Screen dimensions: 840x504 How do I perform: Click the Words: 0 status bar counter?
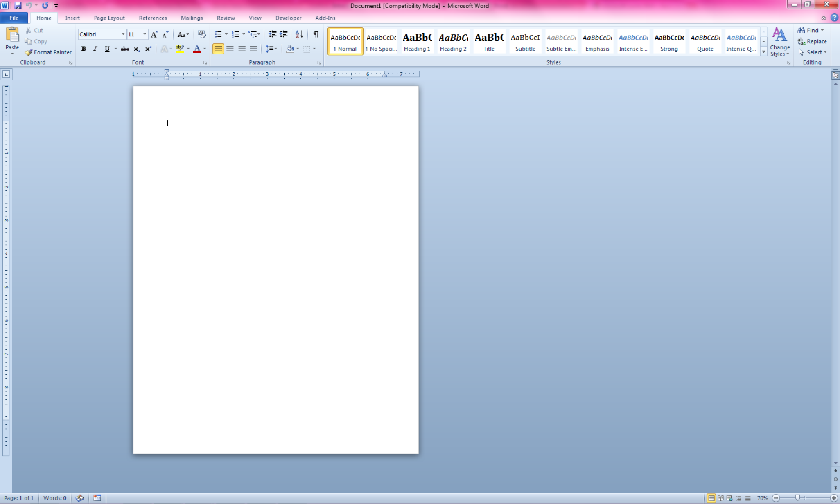pyautogui.click(x=55, y=498)
